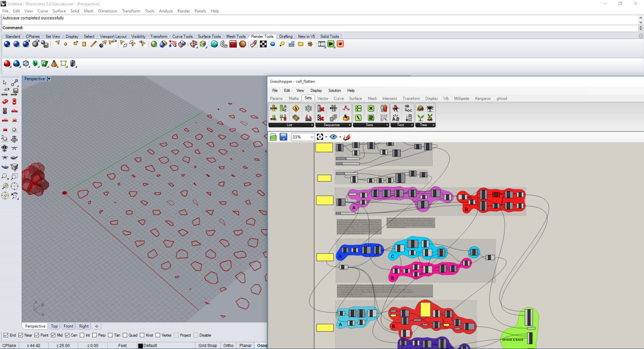
Task: Toggle Ortho mode in the status bar
Action: [x=228, y=345]
